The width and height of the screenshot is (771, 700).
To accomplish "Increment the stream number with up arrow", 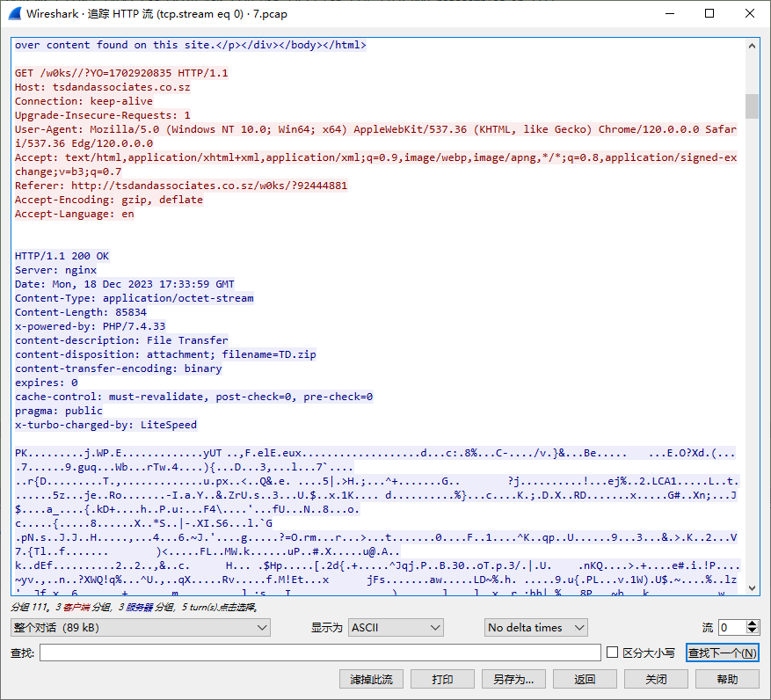I will [x=753, y=623].
